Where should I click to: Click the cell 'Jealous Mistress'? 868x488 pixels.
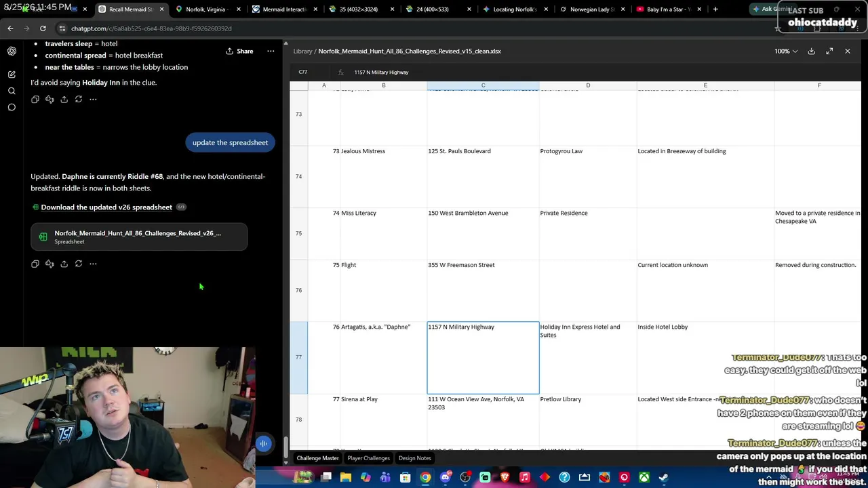[x=384, y=176]
